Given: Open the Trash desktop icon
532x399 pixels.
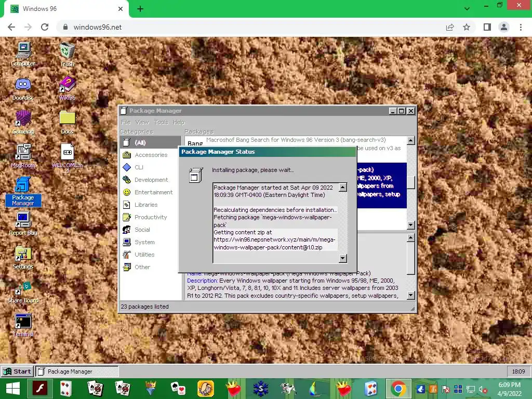Looking at the screenshot, I should [x=67, y=54].
